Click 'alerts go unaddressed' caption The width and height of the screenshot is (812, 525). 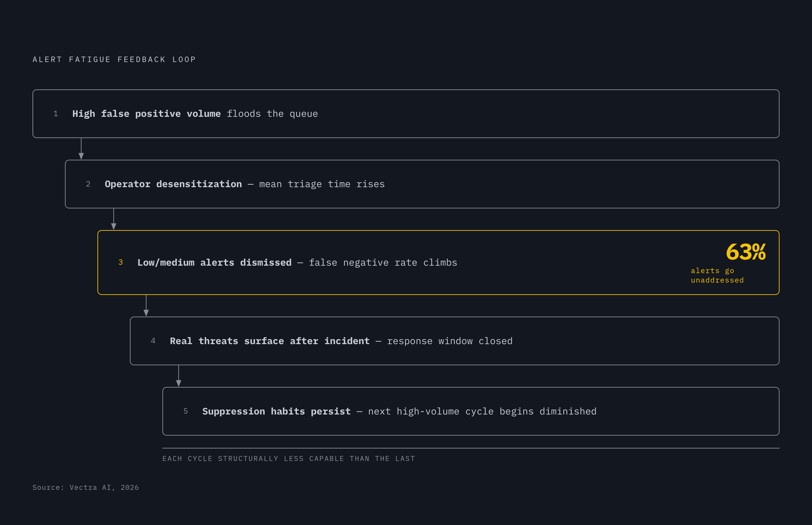pos(717,275)
